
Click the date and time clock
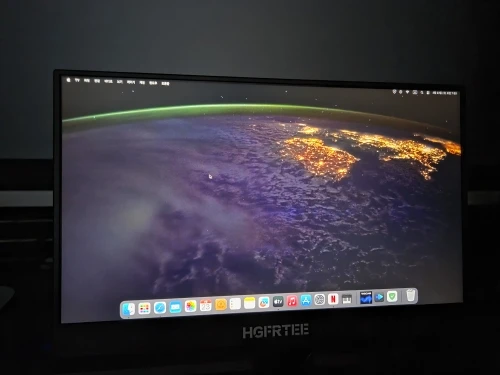445,93
